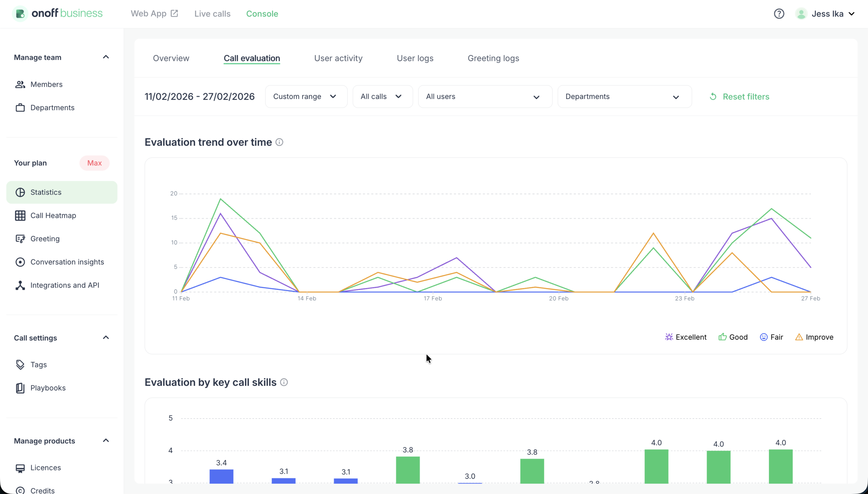
Task: Expand the Departments filter dropdown
Action: (624, 96)
